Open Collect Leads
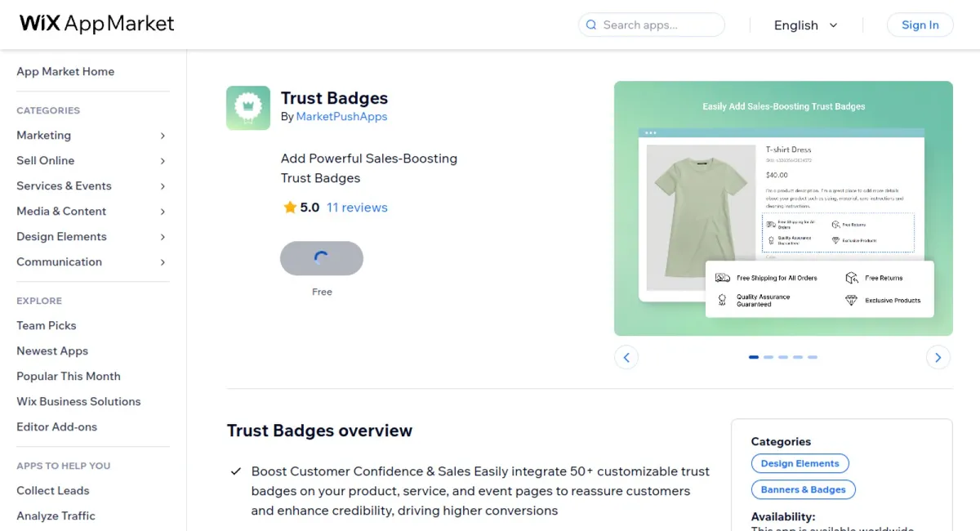 click(53, 490)
